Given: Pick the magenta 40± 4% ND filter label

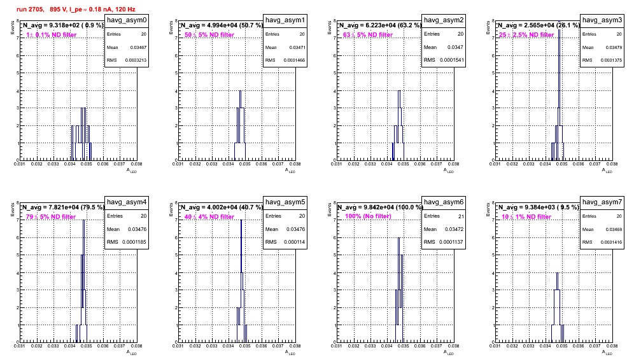Looking at the screenshot, I should tap(209, 217).
